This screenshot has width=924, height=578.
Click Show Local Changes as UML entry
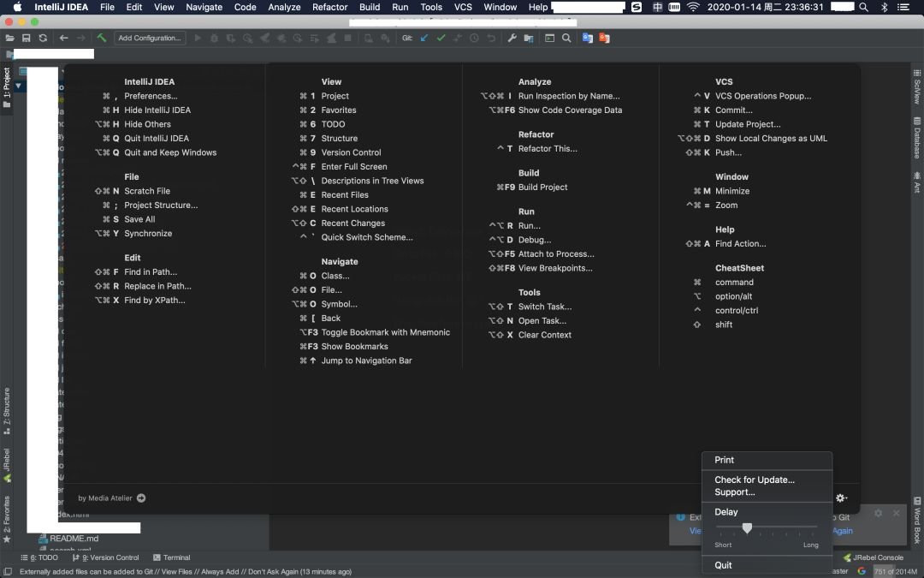771,138
